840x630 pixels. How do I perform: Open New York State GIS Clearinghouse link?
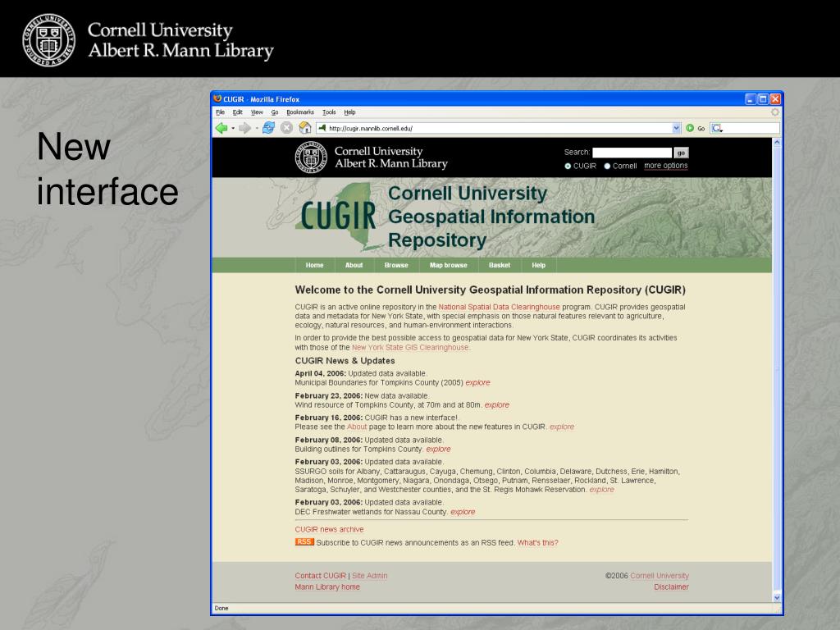click(x=410, y=347)
